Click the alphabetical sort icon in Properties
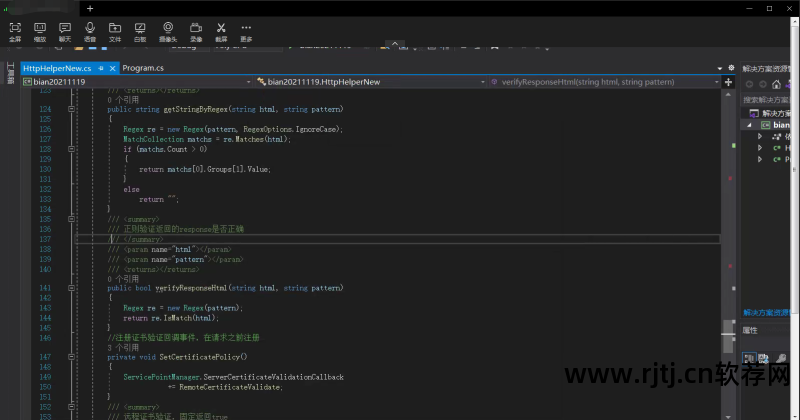Viewport: 800px width, 420px height. coord(763,358)
